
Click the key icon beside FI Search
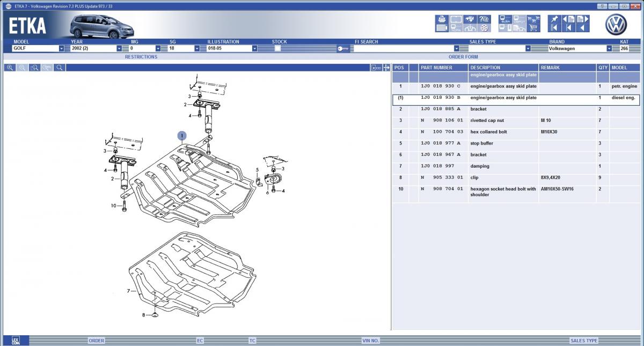343,48
